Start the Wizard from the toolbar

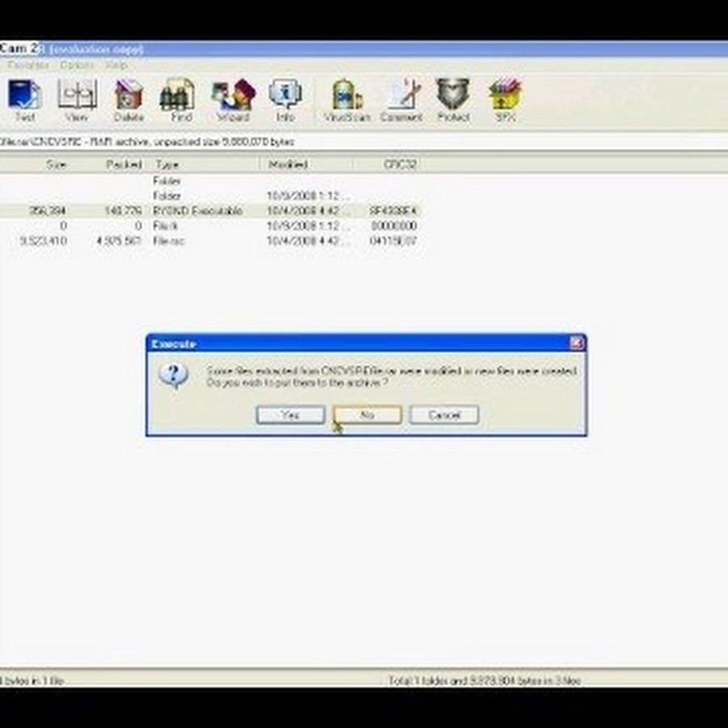[x=233, y=100]
